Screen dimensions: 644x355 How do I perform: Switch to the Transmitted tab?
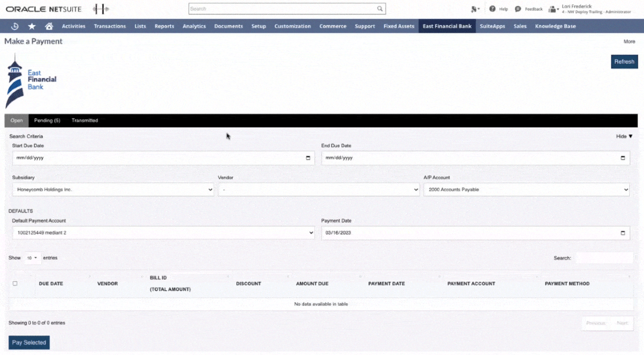coord(85,121)
